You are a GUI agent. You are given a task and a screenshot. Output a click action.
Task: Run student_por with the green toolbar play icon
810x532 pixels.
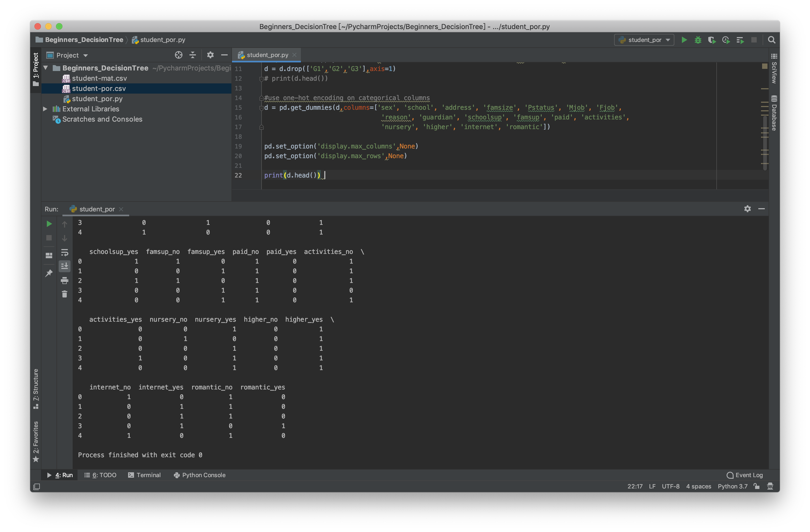coord(684,40)
